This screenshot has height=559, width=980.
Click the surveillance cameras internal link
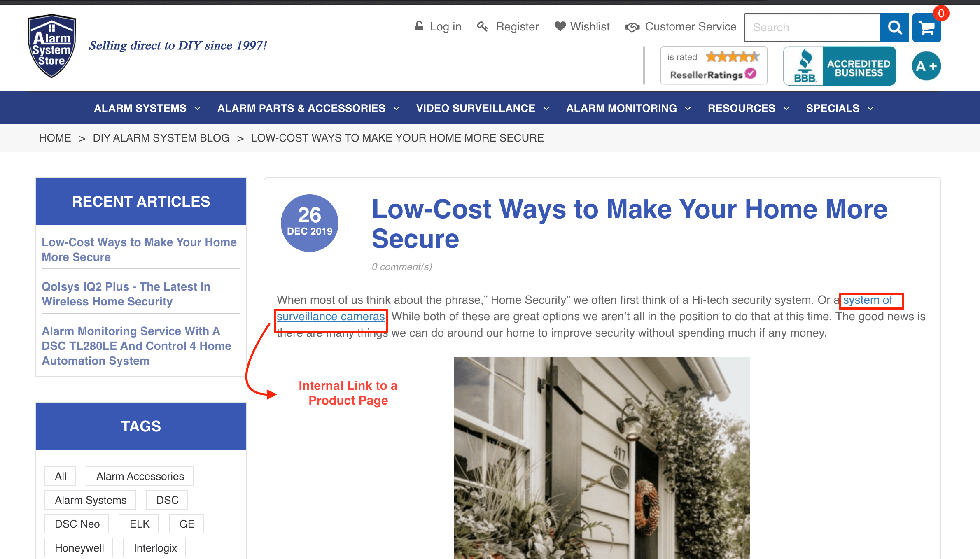[x=331, y=317]
